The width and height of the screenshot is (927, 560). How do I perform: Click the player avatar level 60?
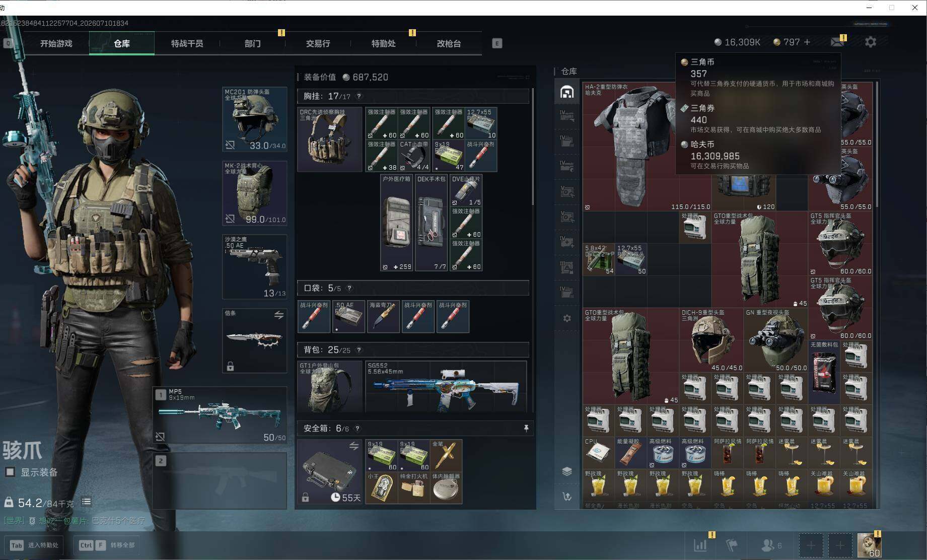(869, 545)
